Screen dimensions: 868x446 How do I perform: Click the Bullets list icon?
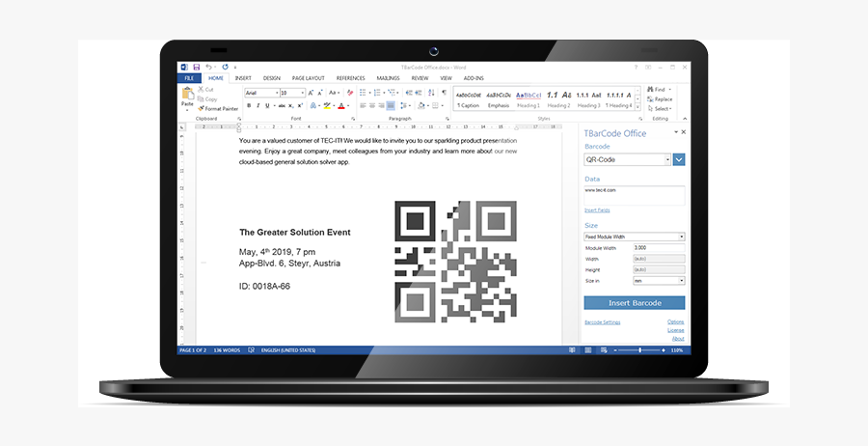click(x=363, y=93)
